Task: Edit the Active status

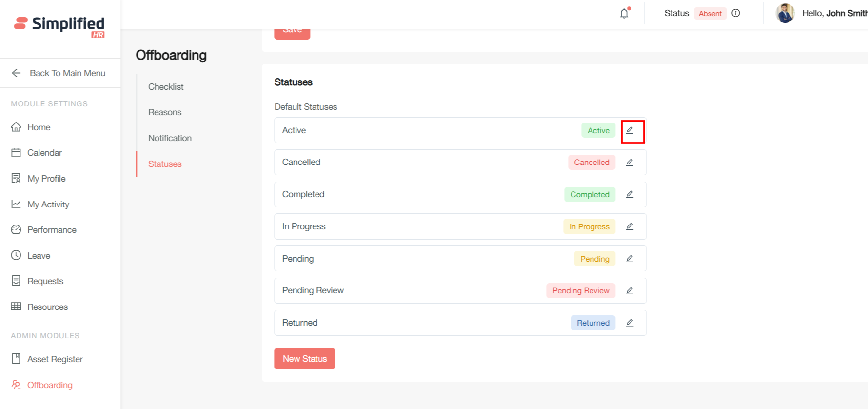Action: (630, 130)
